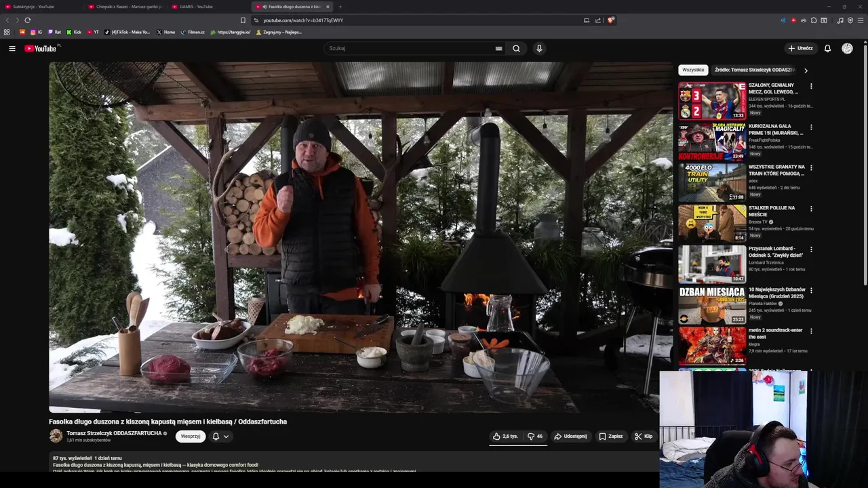Screen dimensions: 868x488
Task: Like the video (2,6 tys.)
Action: pos(506,436)
